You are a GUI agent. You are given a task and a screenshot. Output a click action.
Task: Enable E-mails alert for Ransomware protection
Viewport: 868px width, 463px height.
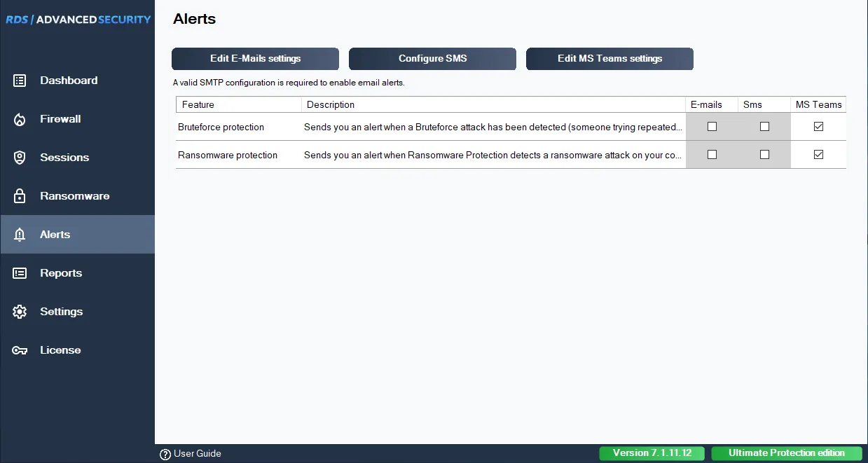712,155
